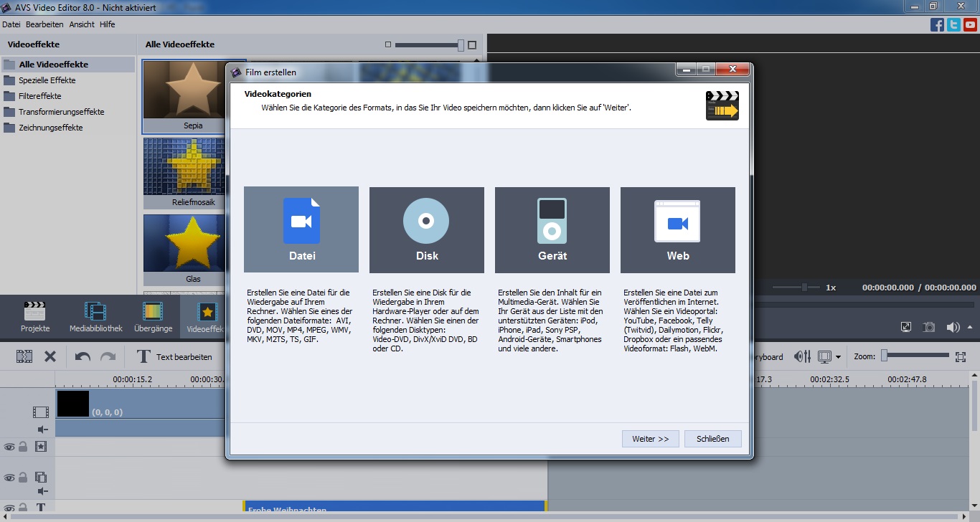Click timeline vertical scrollbar down arrow
Viewport: 980px width, 522px height.
[x=974, y=506]
